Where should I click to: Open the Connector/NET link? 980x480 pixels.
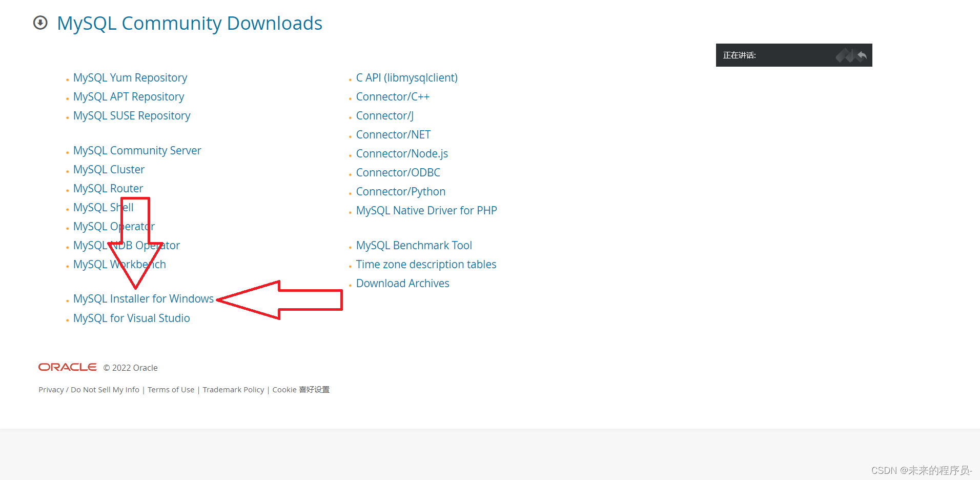pos(393,134)
